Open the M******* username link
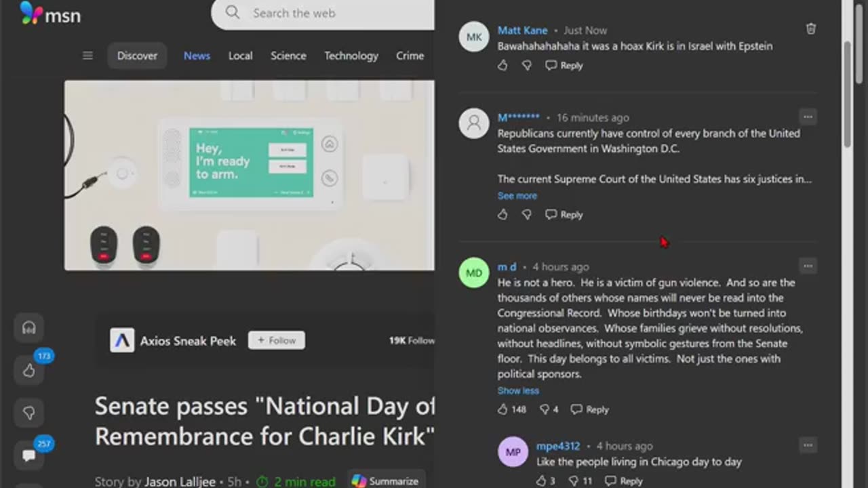868x488 pixels. click(x=519, y=117)
